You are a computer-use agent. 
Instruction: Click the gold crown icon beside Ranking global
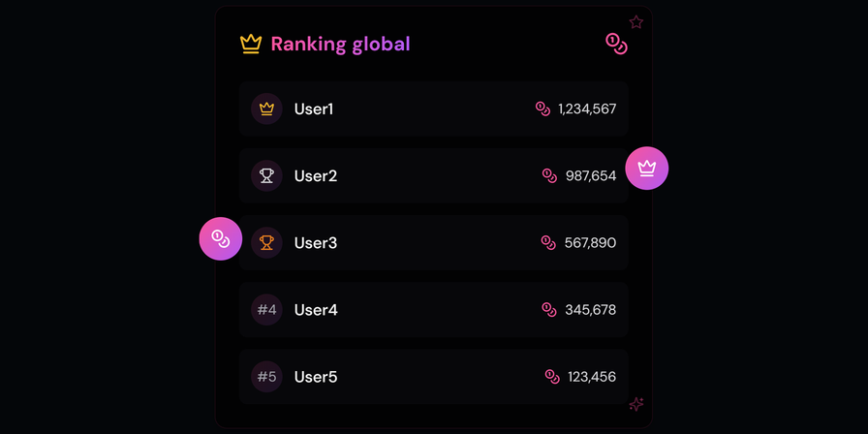pyautogui.click(x=250, y=45)
